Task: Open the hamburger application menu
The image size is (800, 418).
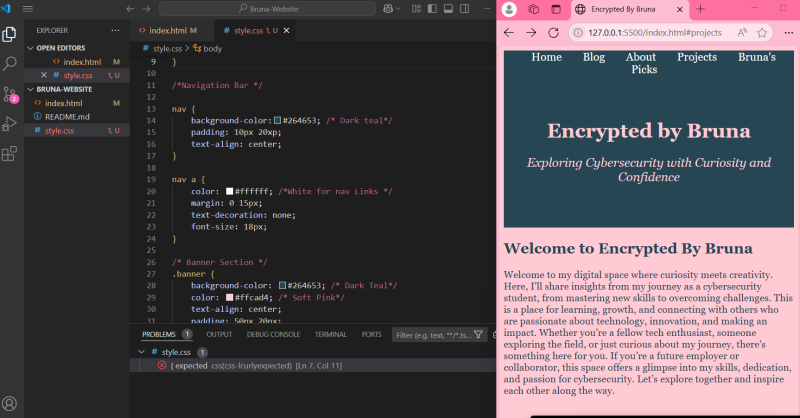Action: click(28, 9)
